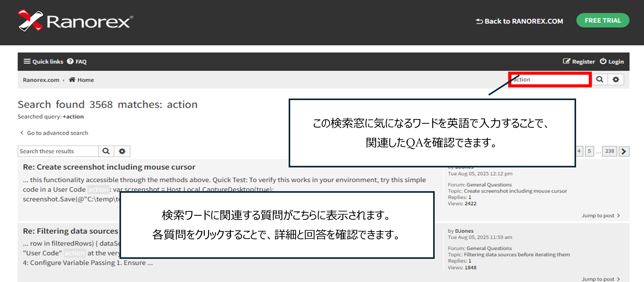Click gear icon beside 'Search these results'
The image size is (644, 282).
(x=122, y=151)
